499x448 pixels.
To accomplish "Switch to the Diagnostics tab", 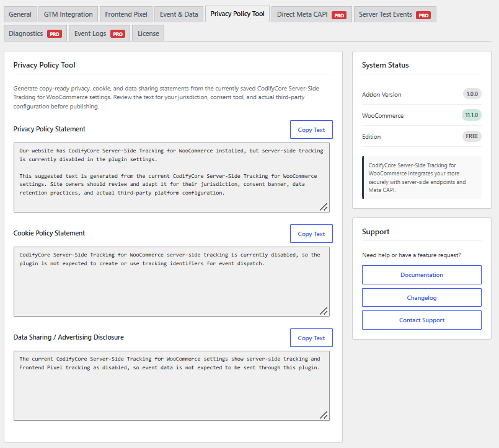I will tap(35, 33).
